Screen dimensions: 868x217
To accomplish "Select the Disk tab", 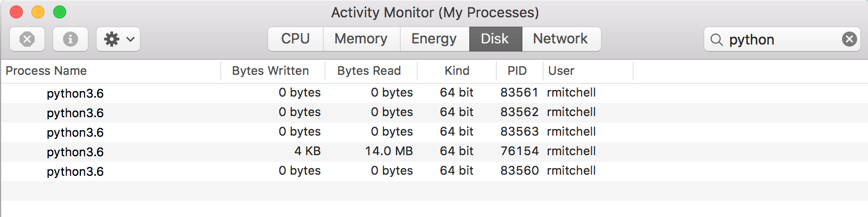I will coord(495,39).
